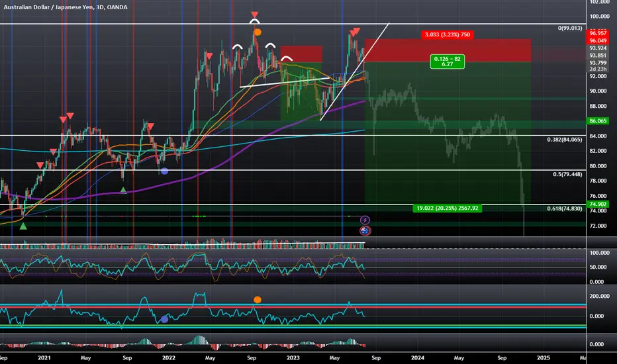
Task: Click the 2021 label on the time axis
Action: click(44, 357)
